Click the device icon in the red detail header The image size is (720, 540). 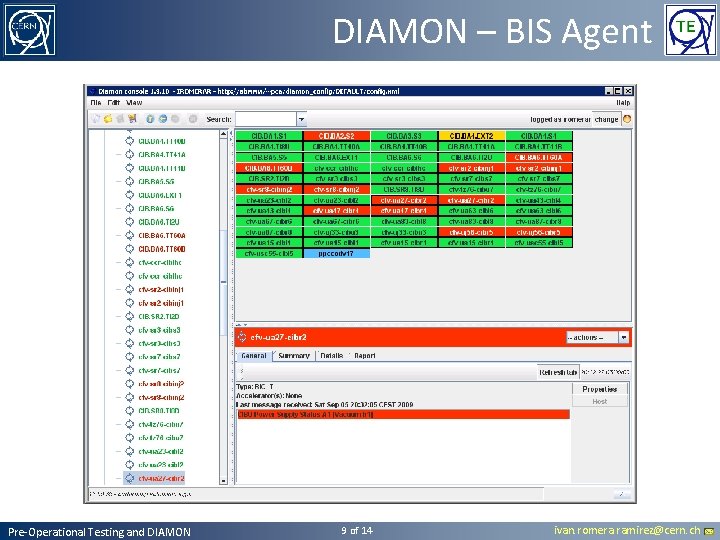pyautogui.click(x=242, y=337)
